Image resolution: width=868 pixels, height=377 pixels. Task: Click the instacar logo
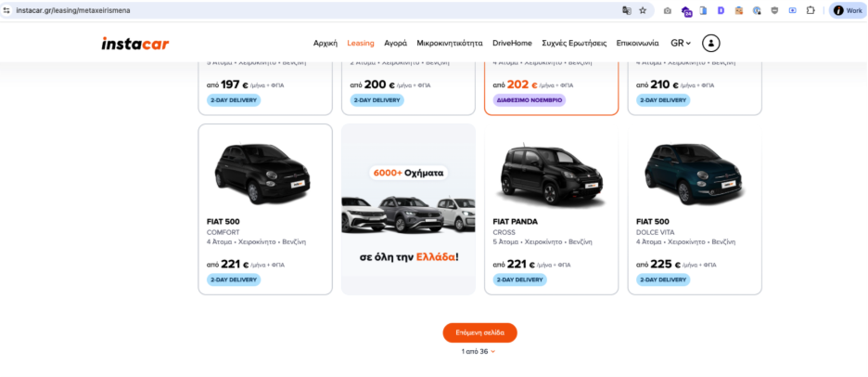pos(135,44)
